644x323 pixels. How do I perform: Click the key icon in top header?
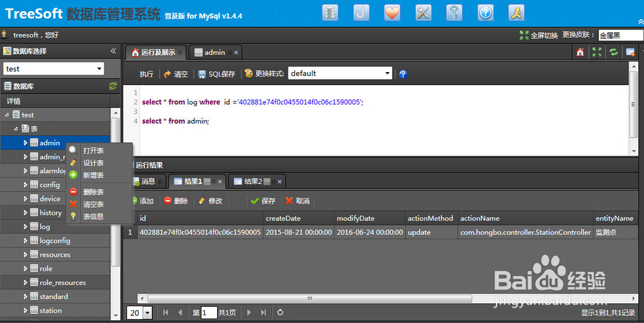pos(454,13)
